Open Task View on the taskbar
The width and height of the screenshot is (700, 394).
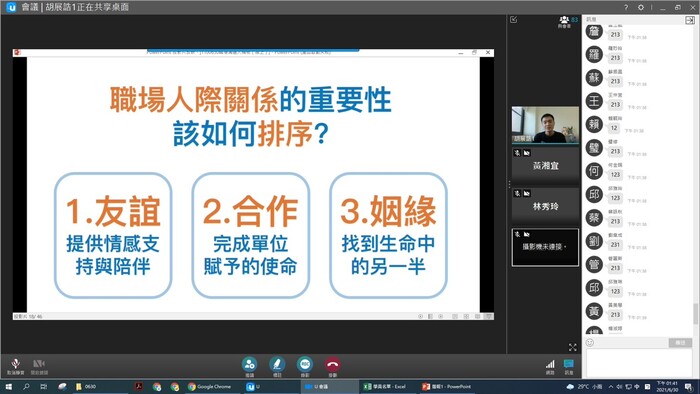[x=44, y=386]
